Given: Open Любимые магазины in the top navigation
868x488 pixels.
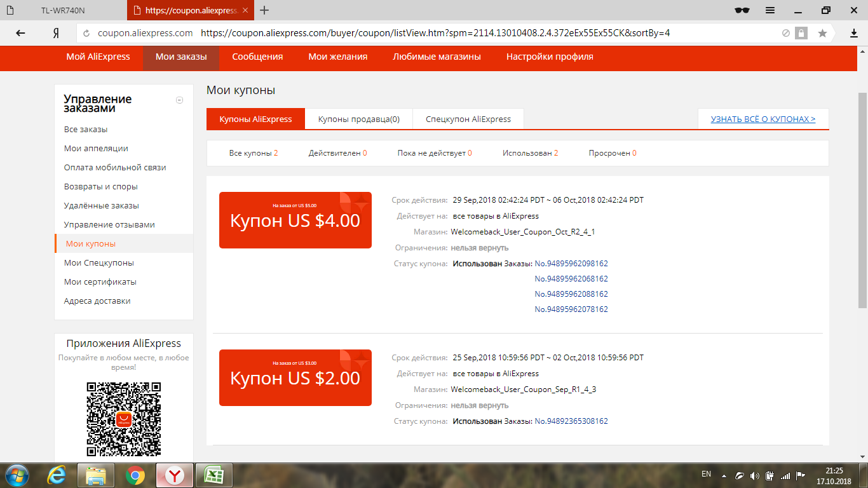Looking at the screenshot, I should coord(437,57).
